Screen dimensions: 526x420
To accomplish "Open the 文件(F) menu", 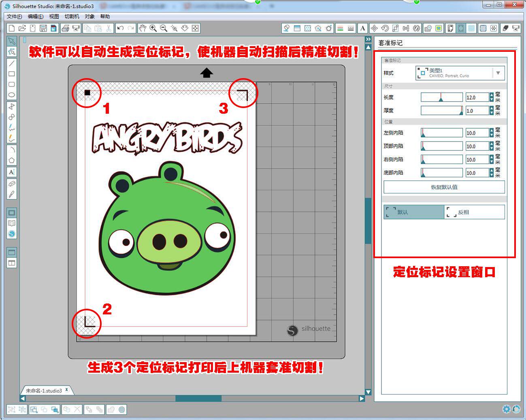I will pyautogui.click(x=15, y=17).
